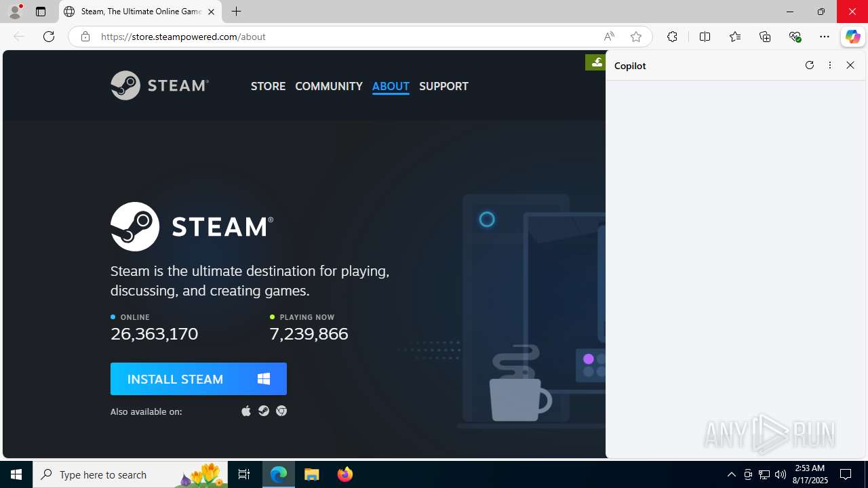Click the green install Steam header button

(x=596, y=62)
